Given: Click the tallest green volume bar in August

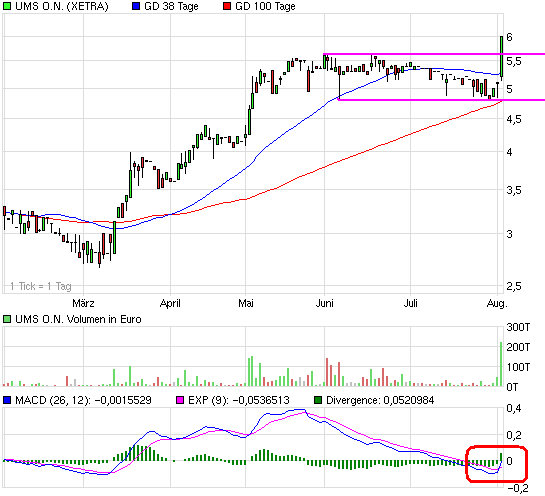Looking at the screenshot, I should click(x=501, y=364).
